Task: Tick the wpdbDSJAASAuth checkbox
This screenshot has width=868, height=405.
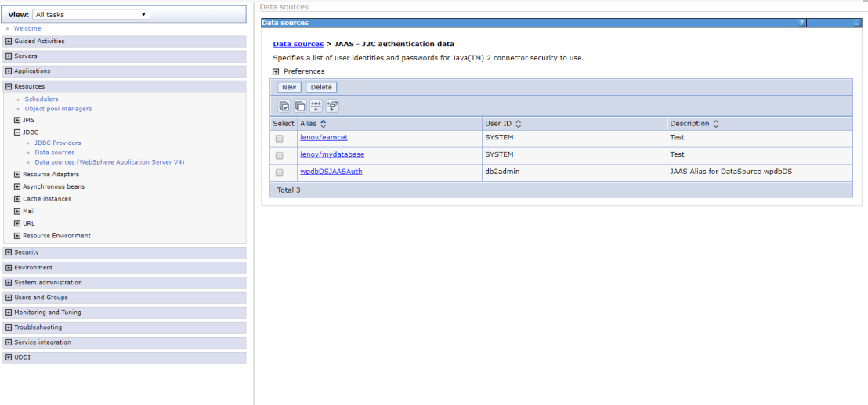Action: tap(279, 172)
